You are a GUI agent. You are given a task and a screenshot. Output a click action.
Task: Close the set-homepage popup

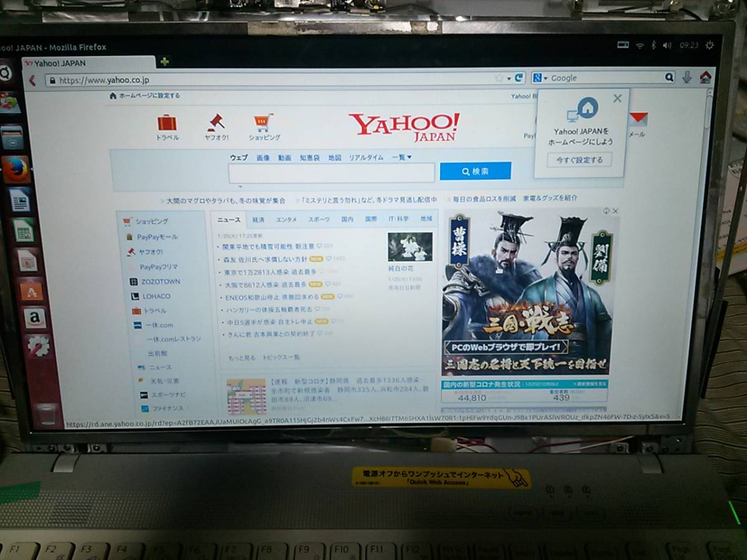(617, 98)
